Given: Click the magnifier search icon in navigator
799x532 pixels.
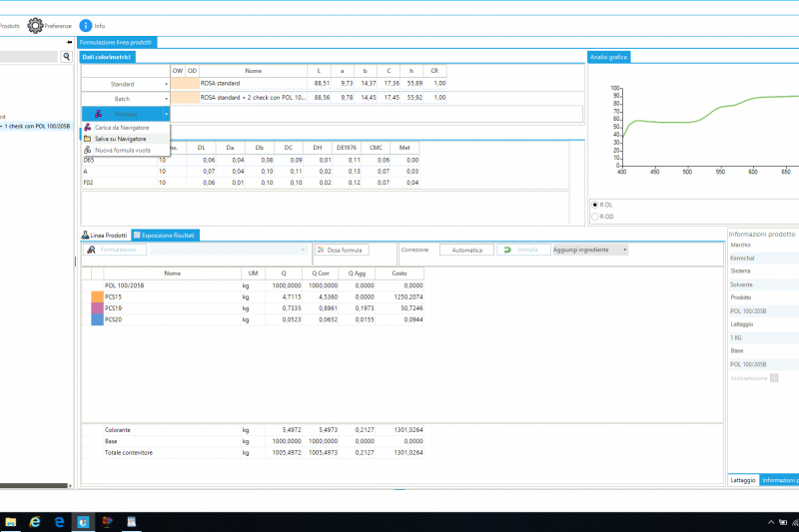Looking at the screenshot, I should tap(67, 58).
